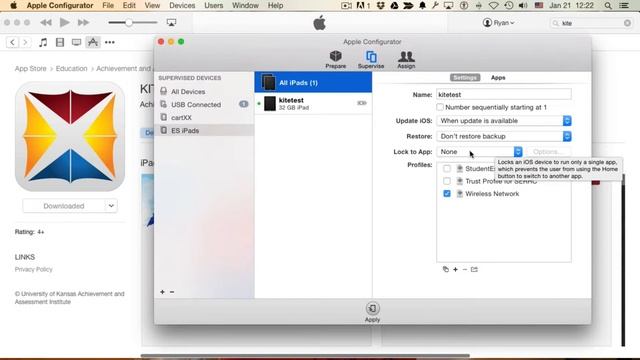Play in iTunes window
The width and height of the screenshot is (640, 360).
click(x=64, y=22)
